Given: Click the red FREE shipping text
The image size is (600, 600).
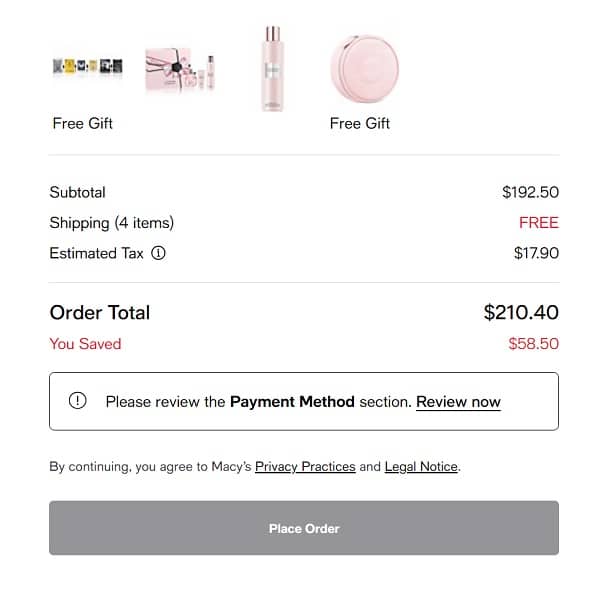Looking at the screenshot, I should point(538,223).
